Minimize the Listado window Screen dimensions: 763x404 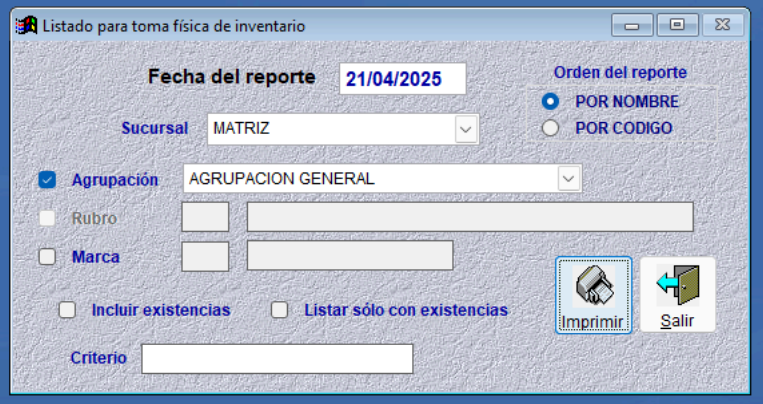click(632, 25)
